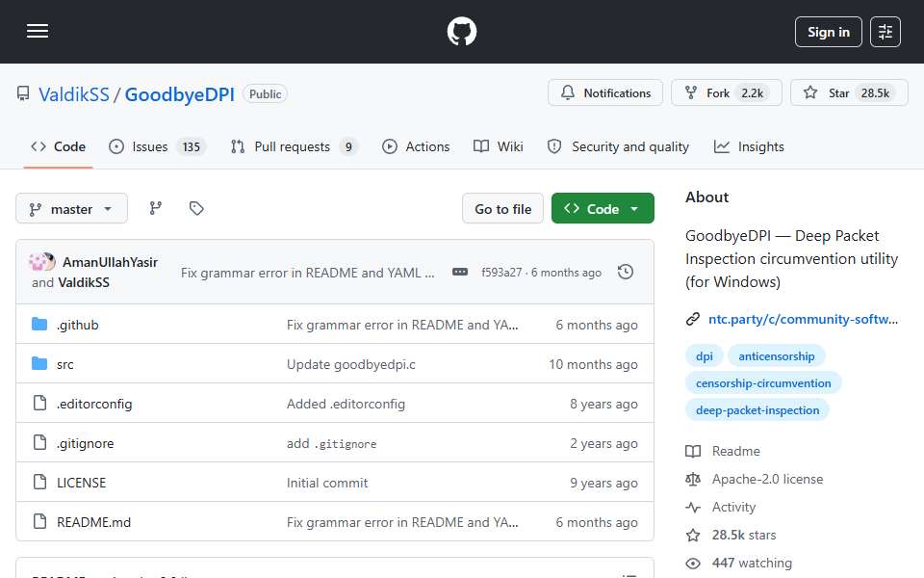Click the .editorconfig file icon

39,404
